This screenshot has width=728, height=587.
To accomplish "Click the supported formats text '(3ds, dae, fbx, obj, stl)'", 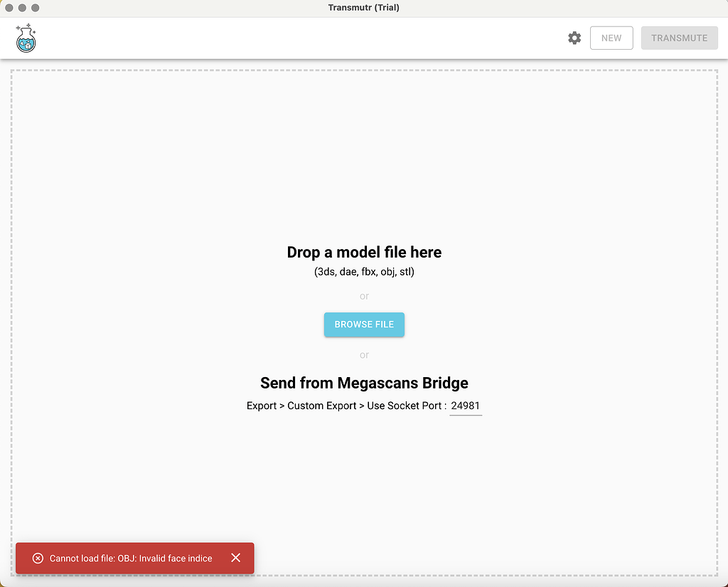I will pyautogui.click(x=364, y=271).
